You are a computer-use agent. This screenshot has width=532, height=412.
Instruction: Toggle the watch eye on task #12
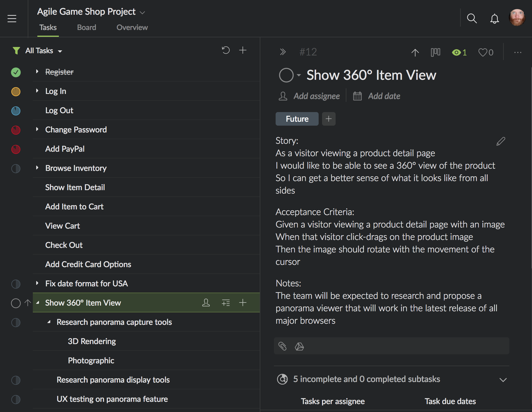tap(459, 52)
